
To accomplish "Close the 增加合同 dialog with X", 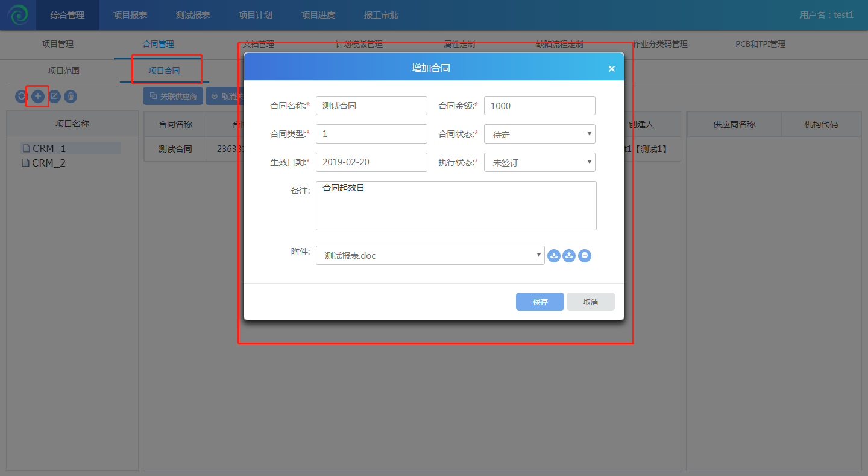I will 611,69.
